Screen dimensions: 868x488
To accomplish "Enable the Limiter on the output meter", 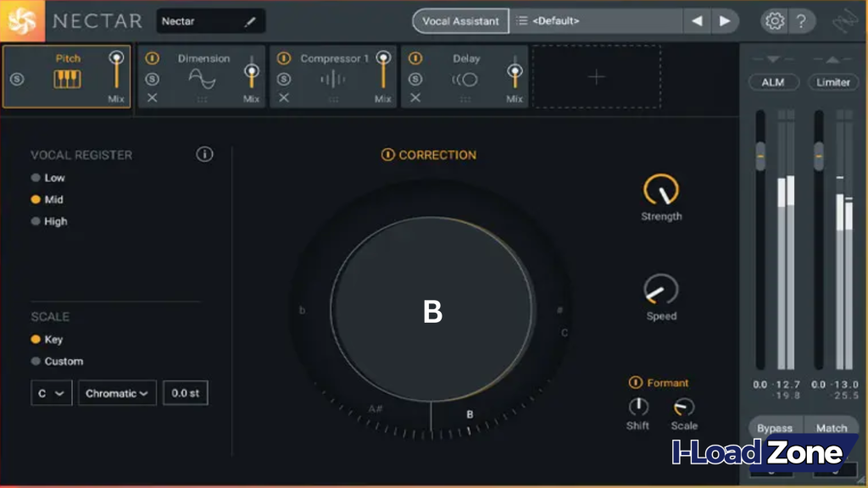I will [x=834, y=82].
